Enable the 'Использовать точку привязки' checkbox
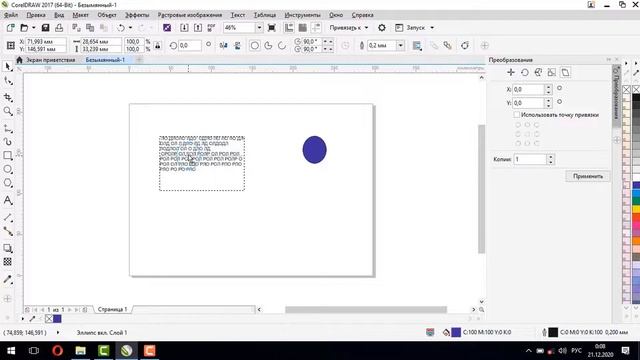Image resolution: width=640 pixels, height=360 pixels. pos(517,115)
